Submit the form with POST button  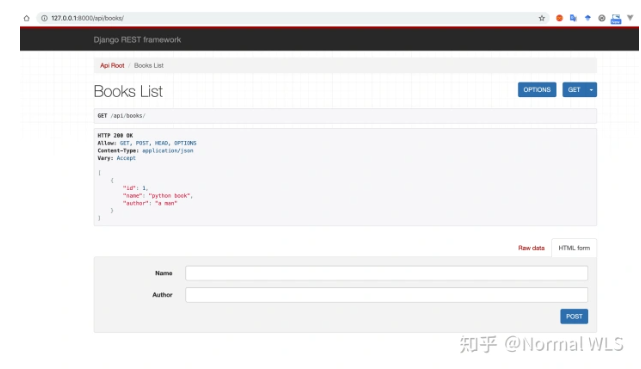click(574, 316)
